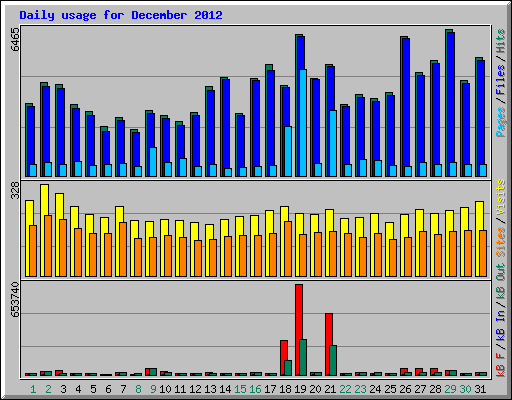This screenshot has width=512, height=400.
Task: Select day label 25 on the x-axis
Action: click(x=390, y=389)
